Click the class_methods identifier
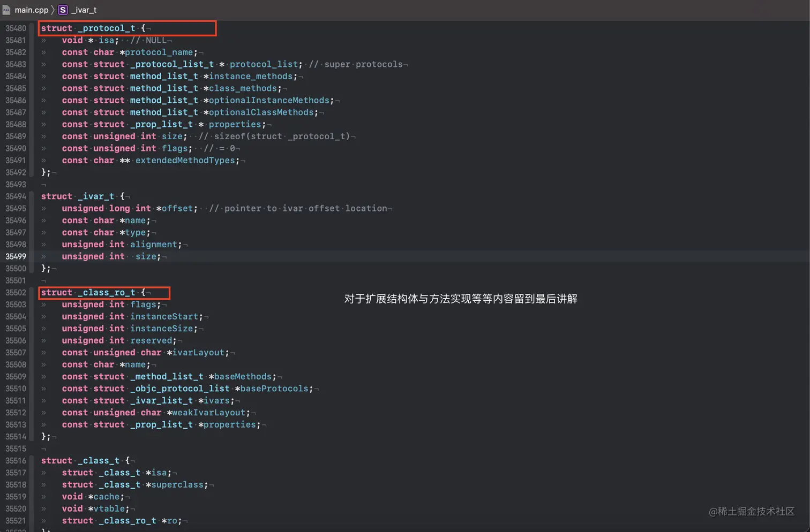The height and width of the screenshot is (532, 810). coord(243,88)
